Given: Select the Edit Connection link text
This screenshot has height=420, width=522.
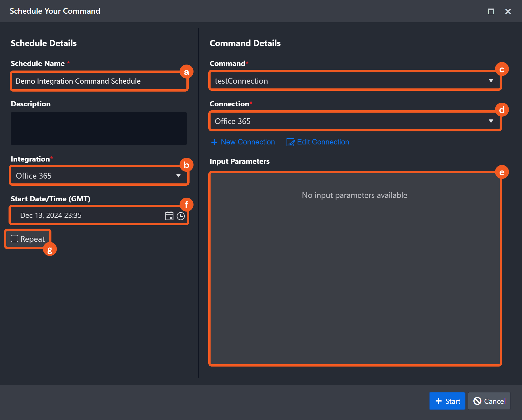Looking at the screenshot, I should pyautogui.click(x=323, y=142).
